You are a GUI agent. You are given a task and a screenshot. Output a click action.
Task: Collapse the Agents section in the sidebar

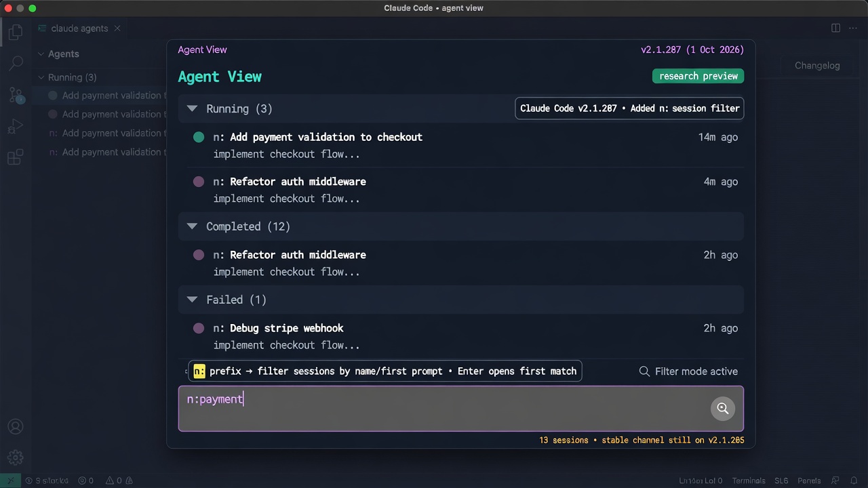pos(41,54)
